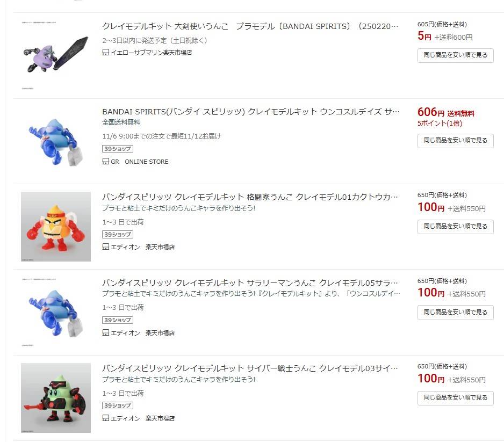Open title link クレイモデルキット 大剣使いうんこ プラモデル
Image resolution: width=504 pixels, height=442 pixels.
[250, 26]
